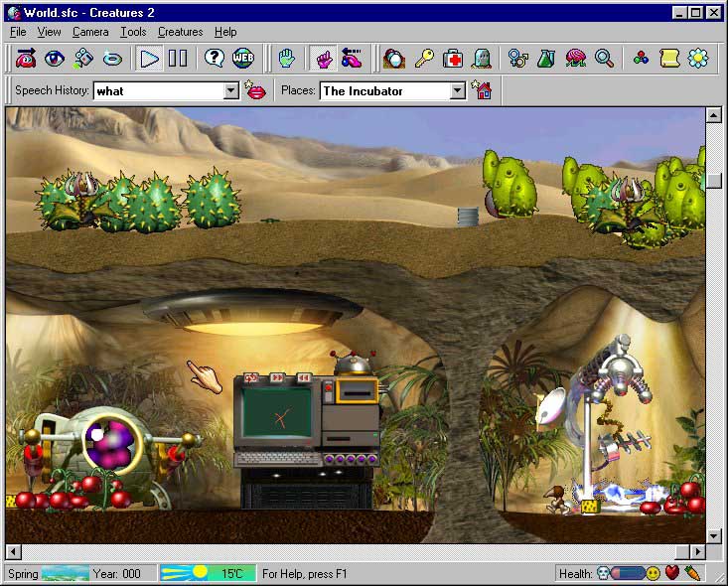Expand the Speech History dropdown arrow

pyautogui.click(x=231, y=91)
